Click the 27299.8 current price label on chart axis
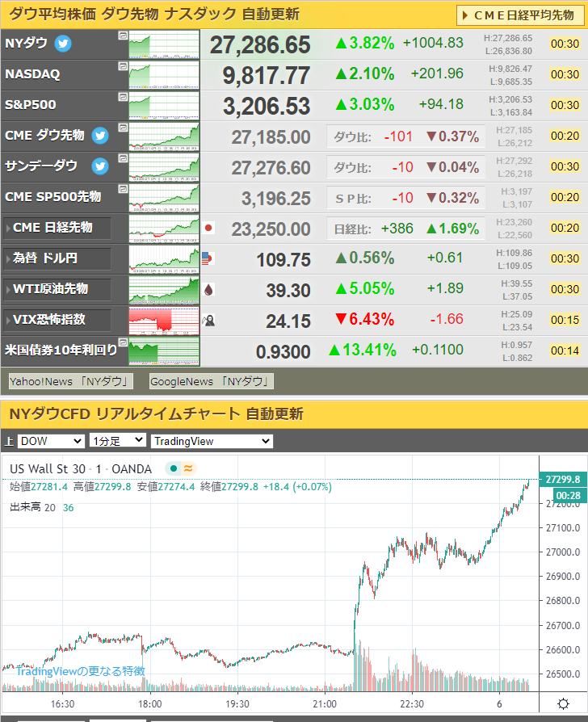Viewport: 588px width, 722px height. pyautogui.click(x=563, y=480)
